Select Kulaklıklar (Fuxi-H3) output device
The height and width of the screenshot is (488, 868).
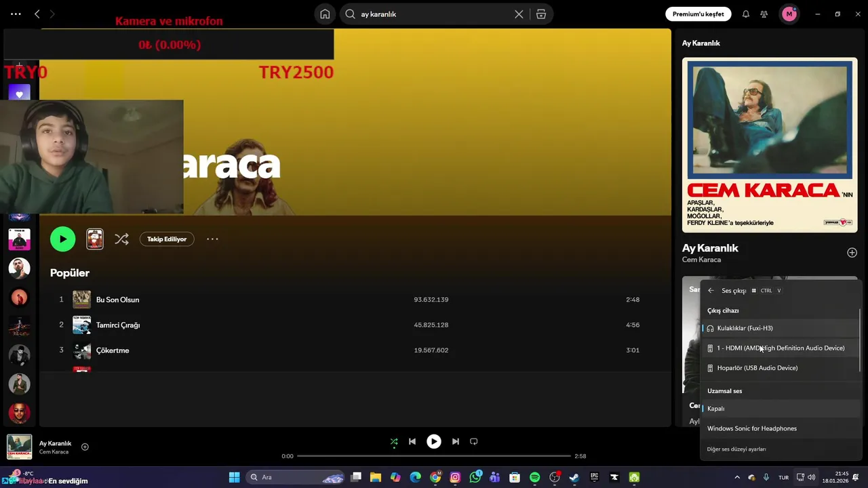781,328
